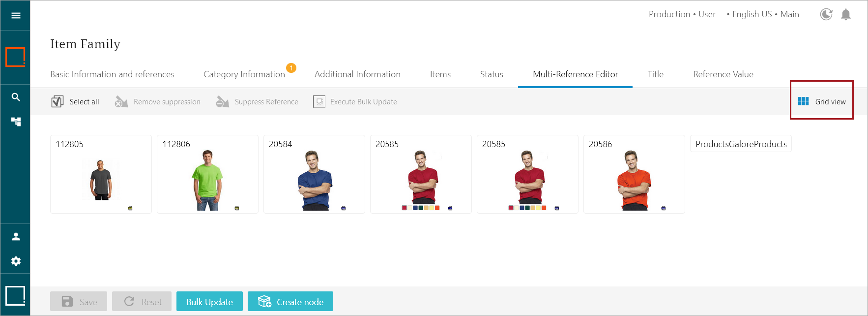Switch to the Additional Information tab

coord(357,74)
